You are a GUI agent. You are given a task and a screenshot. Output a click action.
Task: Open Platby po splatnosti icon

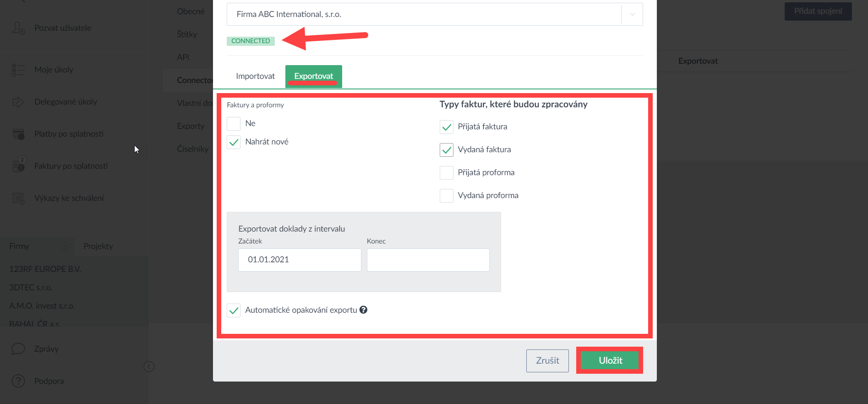(x=18, y=134)
